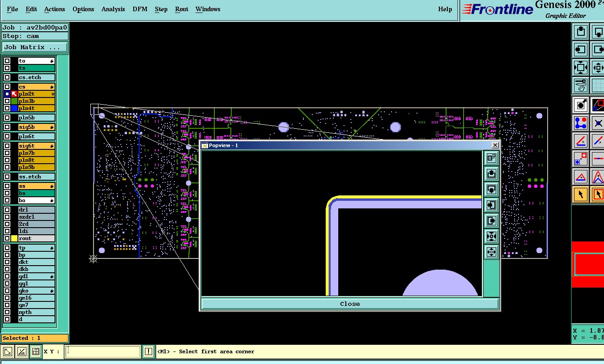This screenshot has height=364, width=604.
Task: Click the Selected : 1 status label
Action: point(35,338)
